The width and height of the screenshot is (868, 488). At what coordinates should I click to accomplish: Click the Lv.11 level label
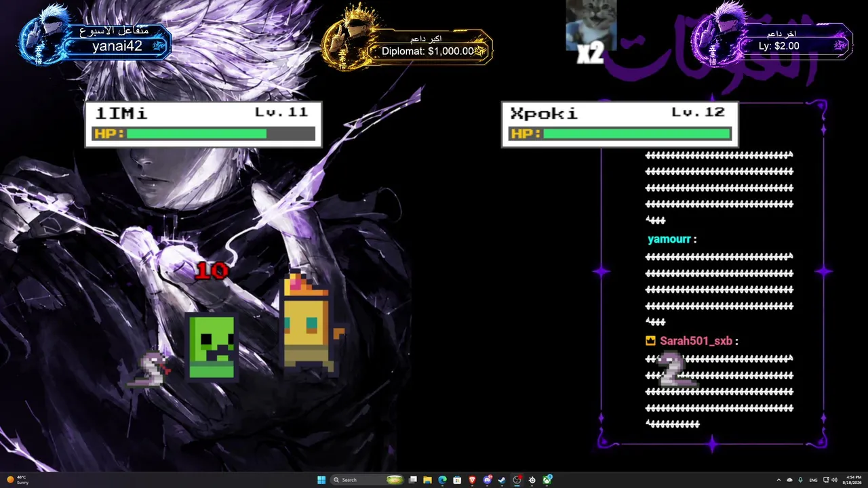pos(281,112)
